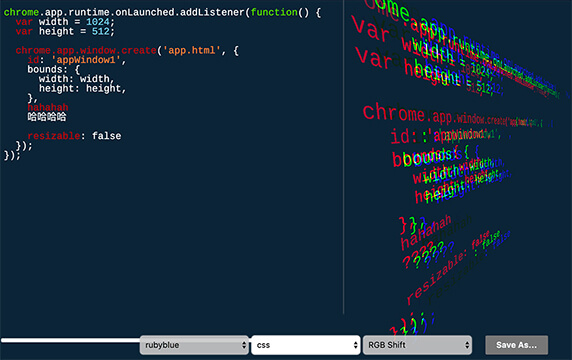
Task: Click 'chrome.app.window.create' text in editor
Action: (86, 50)
